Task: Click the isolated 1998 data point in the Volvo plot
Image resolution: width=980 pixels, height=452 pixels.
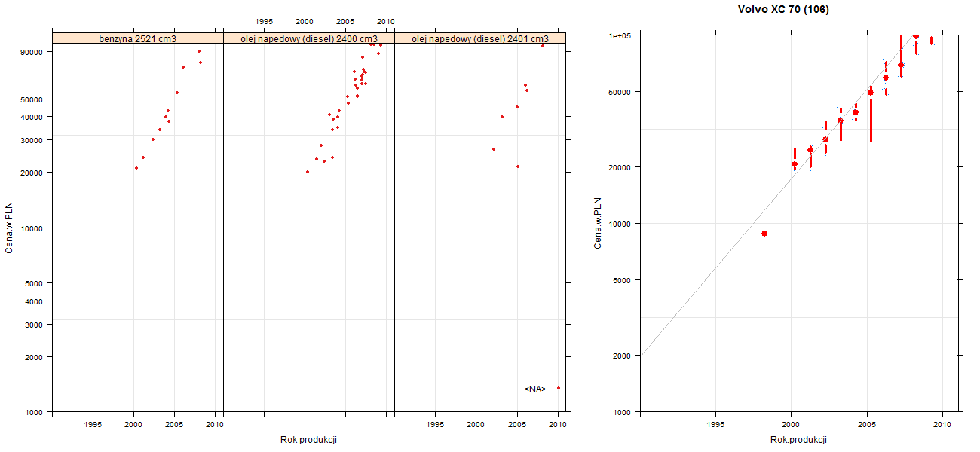Action: pos(764,234)
